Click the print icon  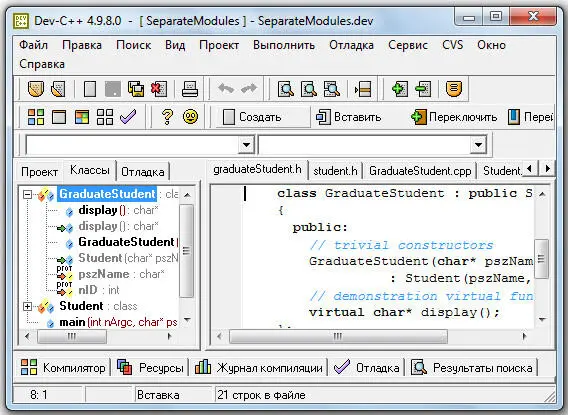[190, 89]
